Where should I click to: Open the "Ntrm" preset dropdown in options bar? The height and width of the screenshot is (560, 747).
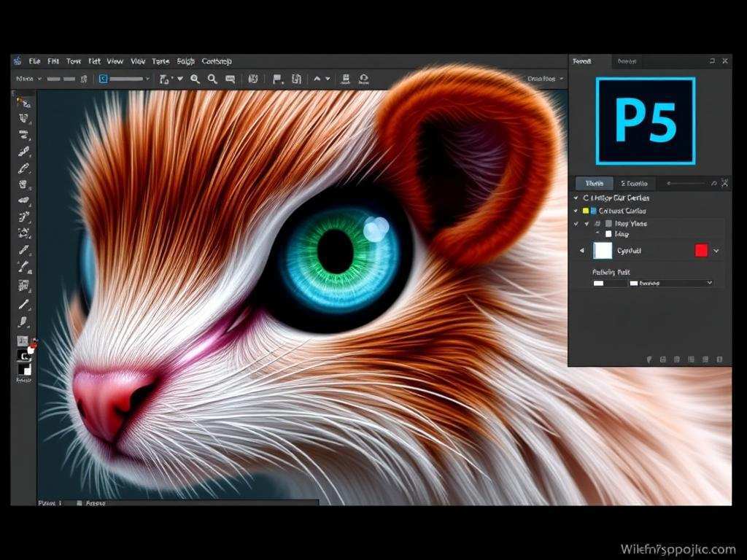(x=28, y=79)
